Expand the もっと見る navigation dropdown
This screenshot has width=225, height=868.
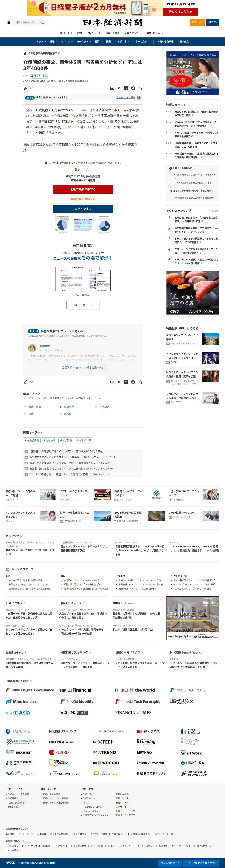coord(142,42)
